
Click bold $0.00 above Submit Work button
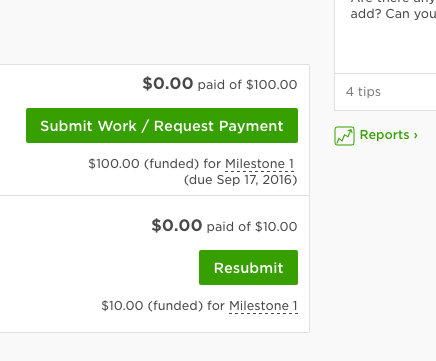[x=168, y=83]
